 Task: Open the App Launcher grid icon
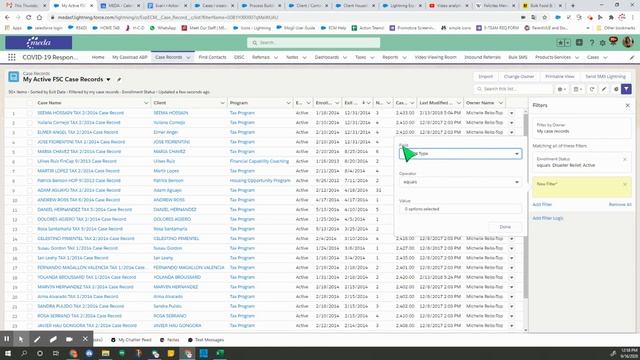pos(12,58)
